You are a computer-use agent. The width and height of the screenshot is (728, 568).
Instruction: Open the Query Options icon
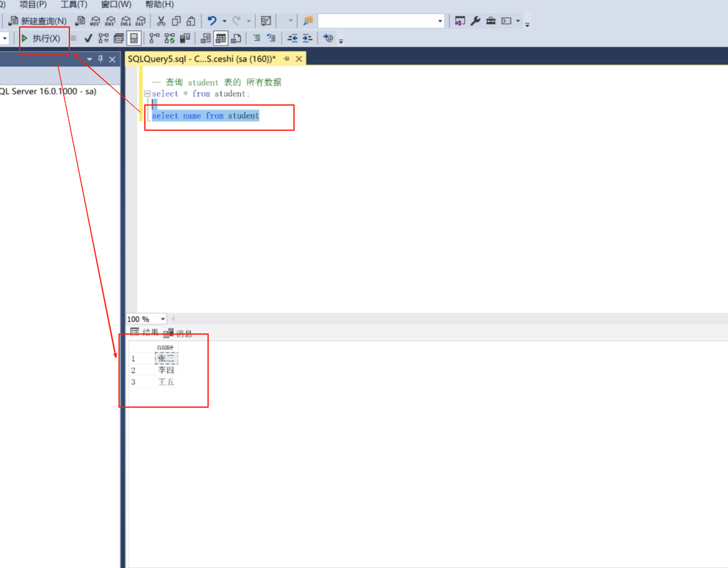119,38
